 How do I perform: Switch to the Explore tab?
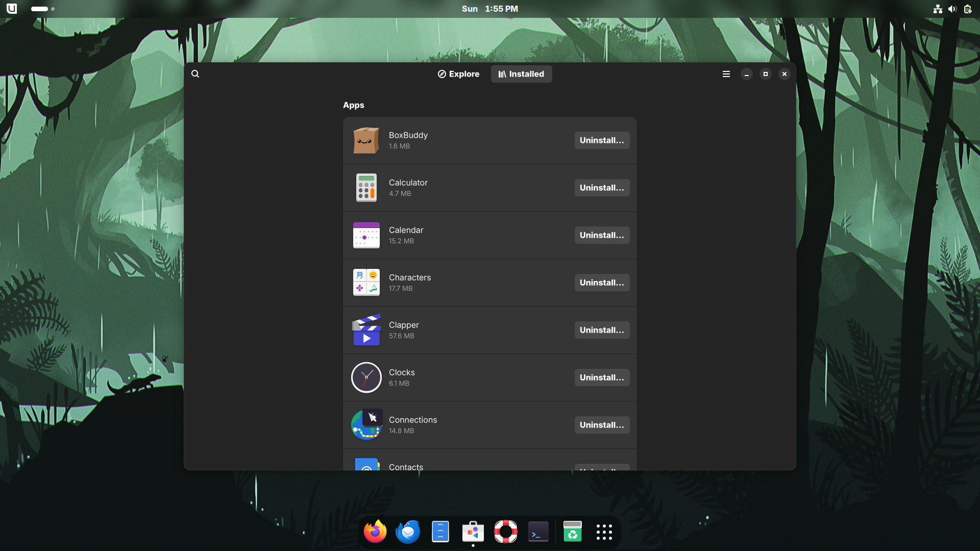point(458,74)
